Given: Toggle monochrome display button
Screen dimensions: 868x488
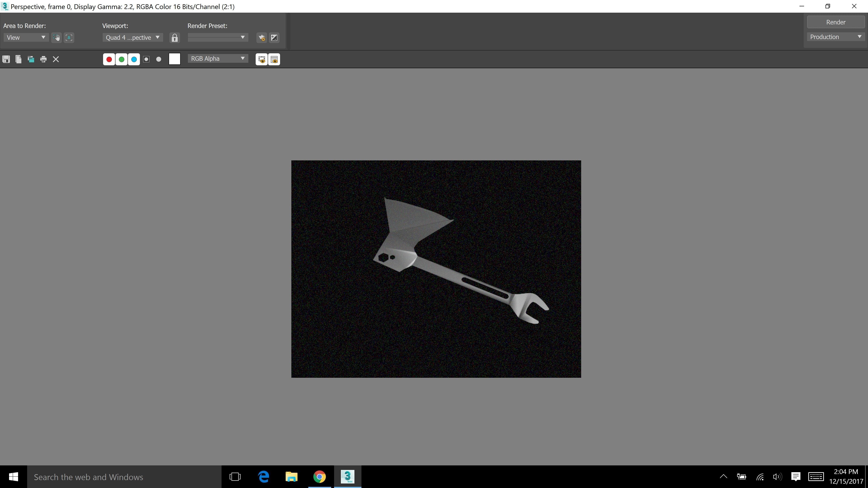Looking at the screenshot, I should (x=159, y=59).
